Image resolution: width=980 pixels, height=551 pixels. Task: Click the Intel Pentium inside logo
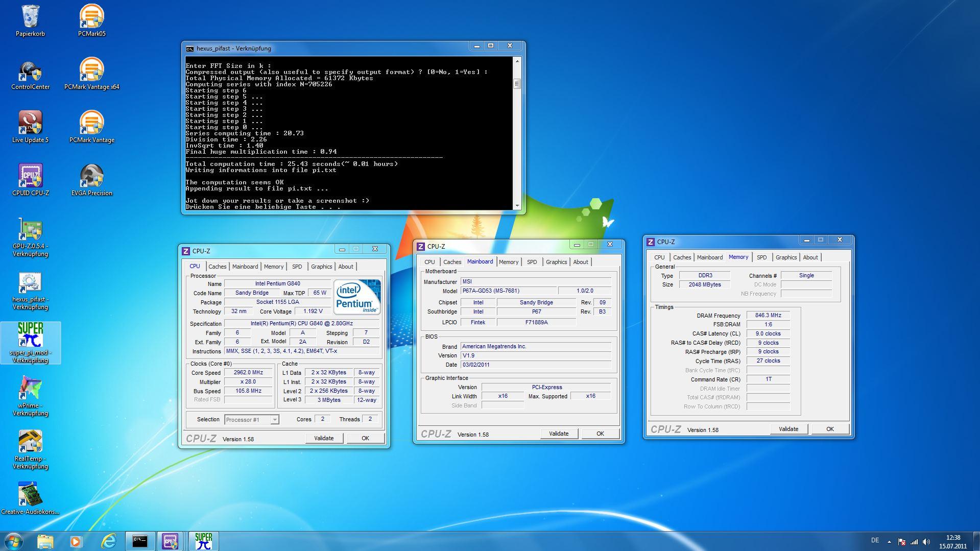(357, 297)
